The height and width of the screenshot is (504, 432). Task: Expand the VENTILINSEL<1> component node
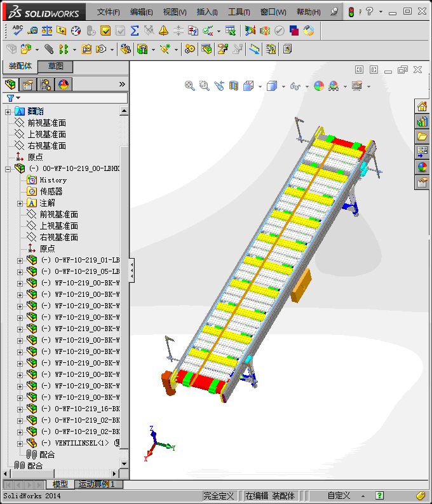[20, 444]
